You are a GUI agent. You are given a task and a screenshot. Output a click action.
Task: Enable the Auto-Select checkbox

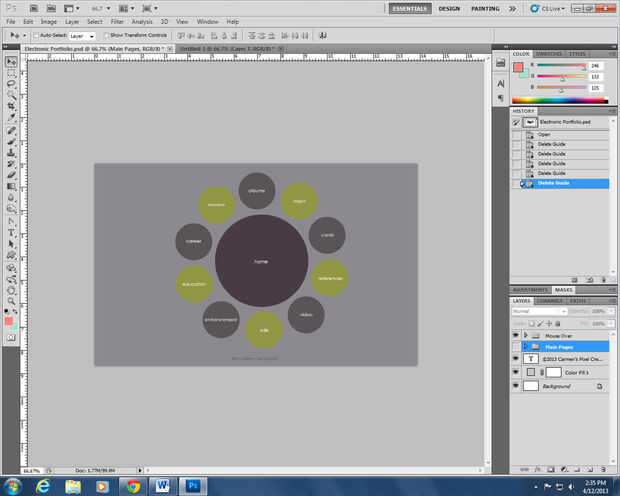(x=36, y=35)
